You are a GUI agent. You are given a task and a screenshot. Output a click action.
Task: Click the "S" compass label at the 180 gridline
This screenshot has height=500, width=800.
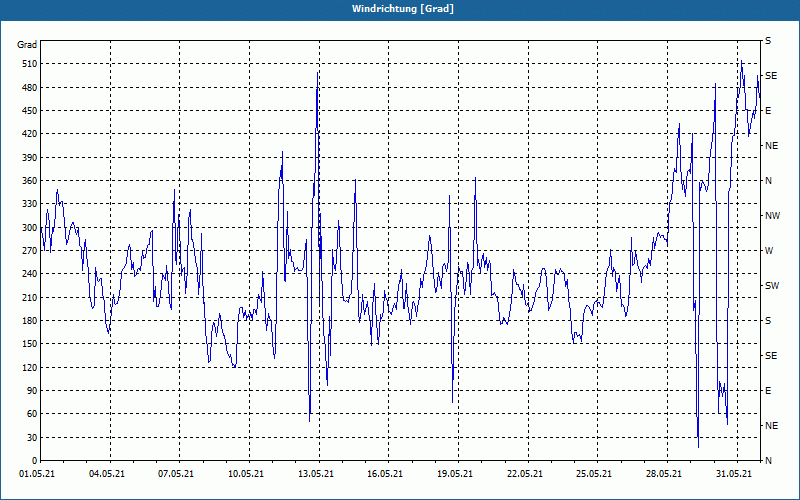(768, 320)
